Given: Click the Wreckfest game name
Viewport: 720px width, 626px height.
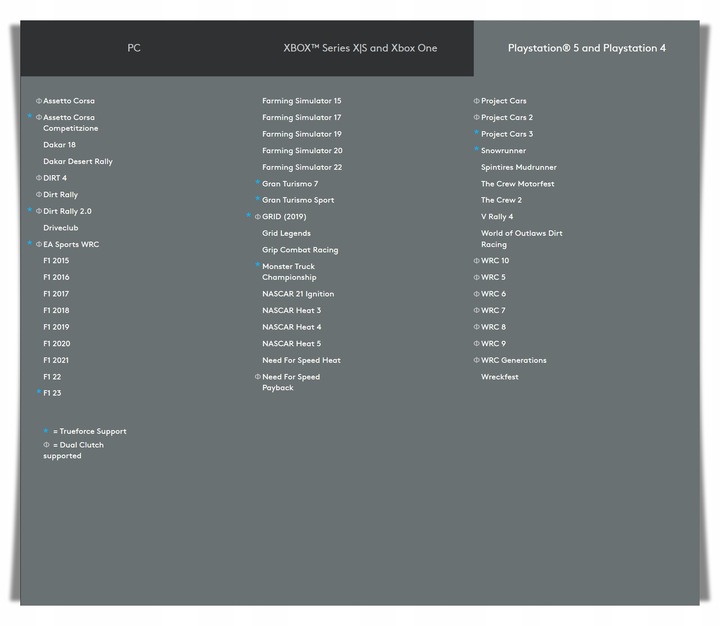Looking at the screenshot, I should click(499, 377).
